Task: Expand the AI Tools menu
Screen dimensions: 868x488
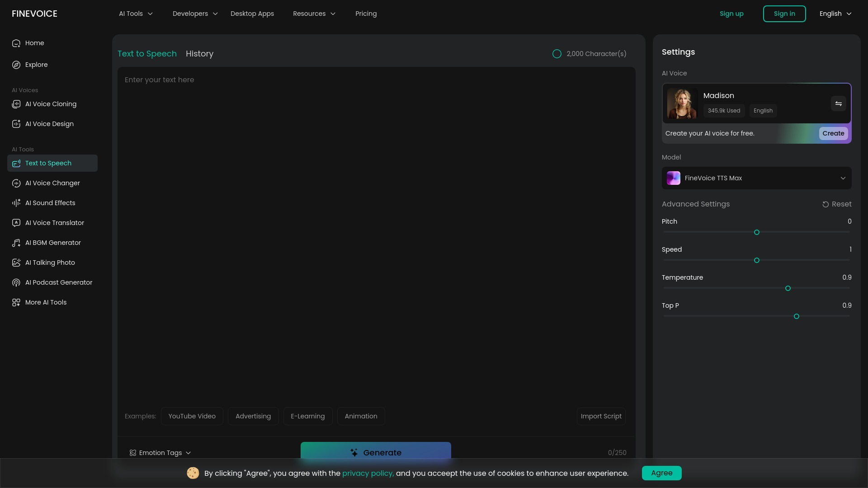Action: coord(136,14)
